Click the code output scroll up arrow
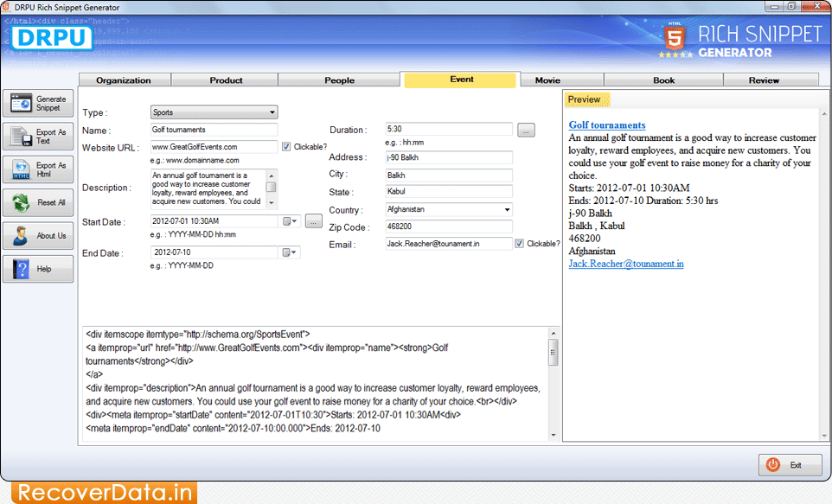The width and height of the screenshot is (832, 504). coord(554,333)
